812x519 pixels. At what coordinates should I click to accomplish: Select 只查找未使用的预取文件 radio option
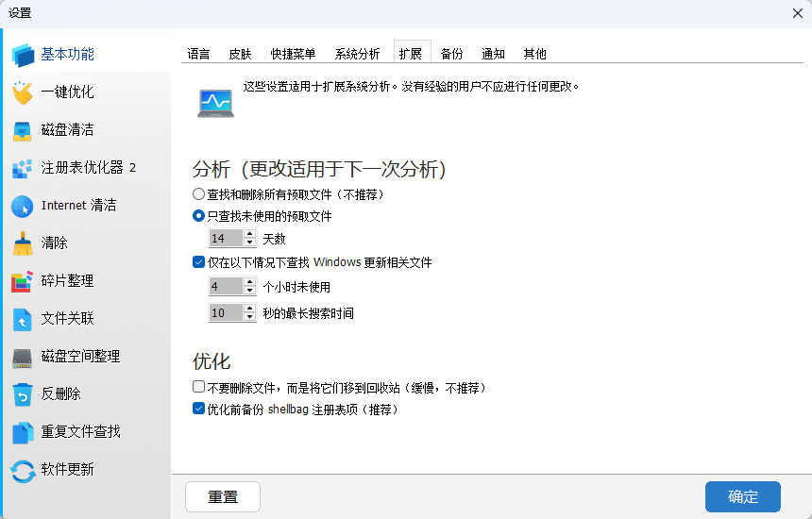198,216
